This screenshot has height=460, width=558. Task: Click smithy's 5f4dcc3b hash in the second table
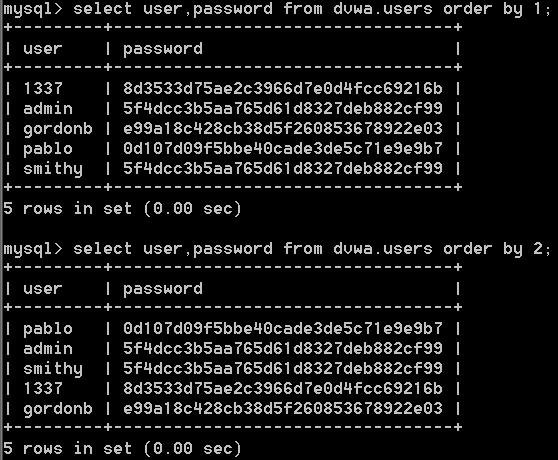pos(283,368)
